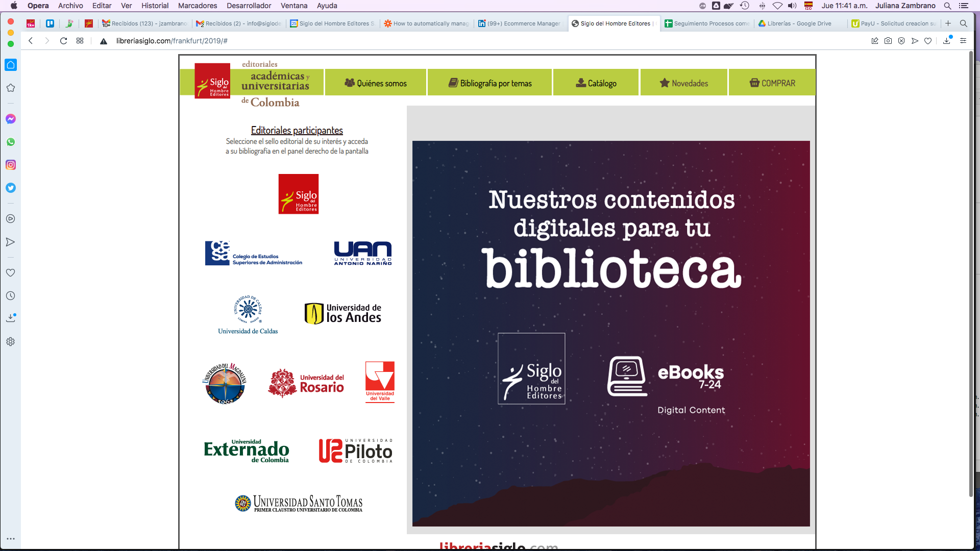Image resolution: width=980 pixels, height=551 pixels.
Task: Open Ventana menu
Action: [x=294, y=6]
